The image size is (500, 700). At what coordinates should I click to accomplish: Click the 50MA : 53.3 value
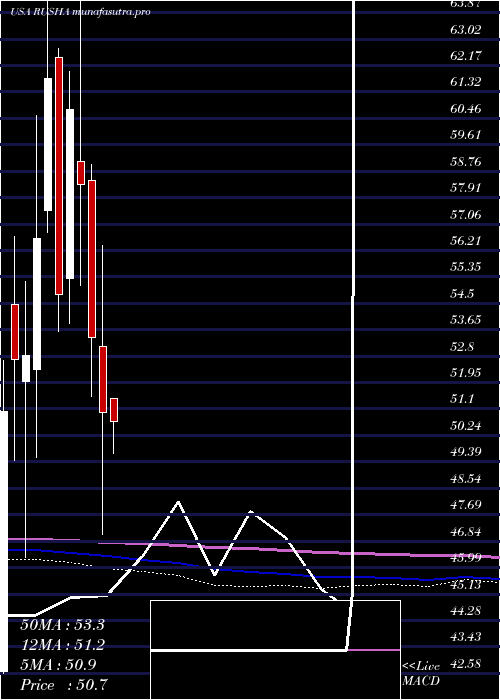(x=62, y=625)
